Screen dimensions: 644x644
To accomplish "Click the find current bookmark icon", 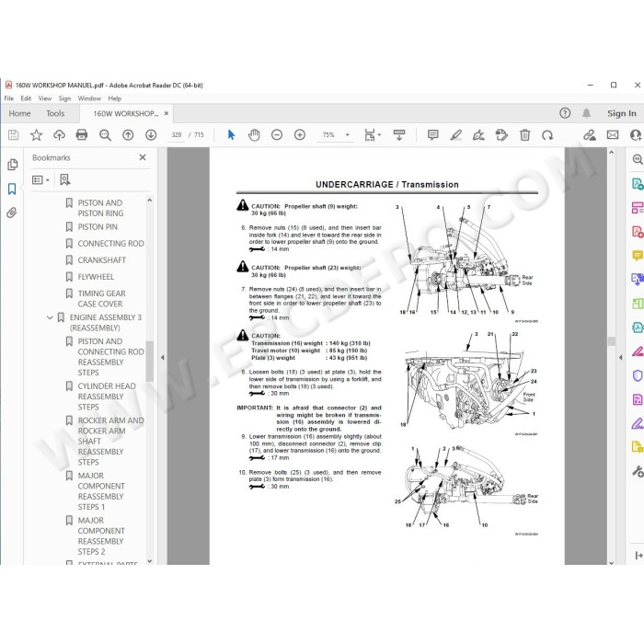I will coord(65,179).
